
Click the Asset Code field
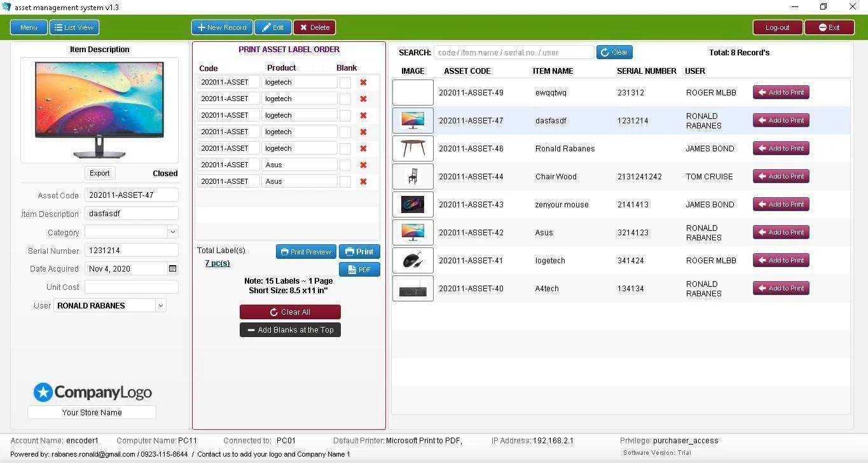[131, 195]
